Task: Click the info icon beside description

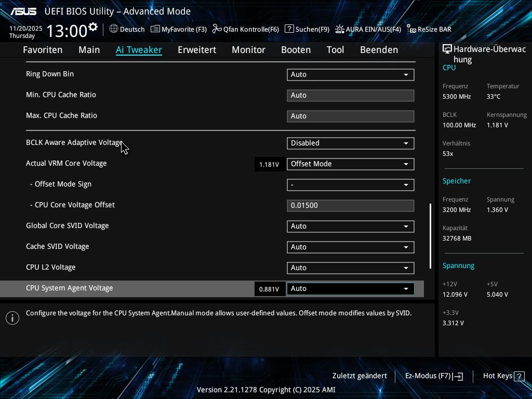Action: tap(12, 318)
